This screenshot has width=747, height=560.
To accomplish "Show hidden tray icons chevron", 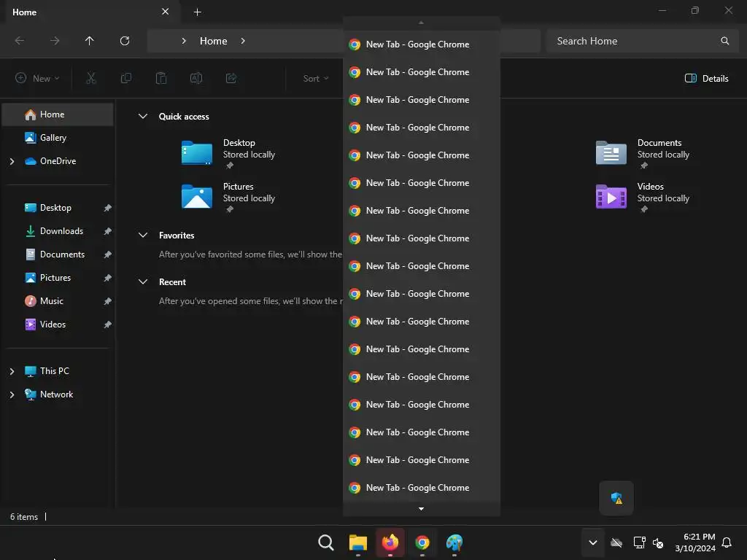I will (x=592, y=542).
